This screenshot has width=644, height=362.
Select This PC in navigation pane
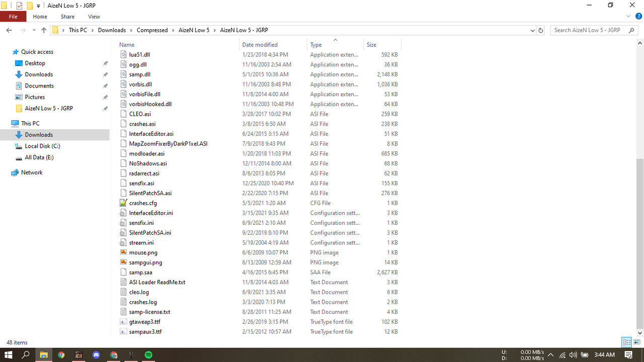30,123
